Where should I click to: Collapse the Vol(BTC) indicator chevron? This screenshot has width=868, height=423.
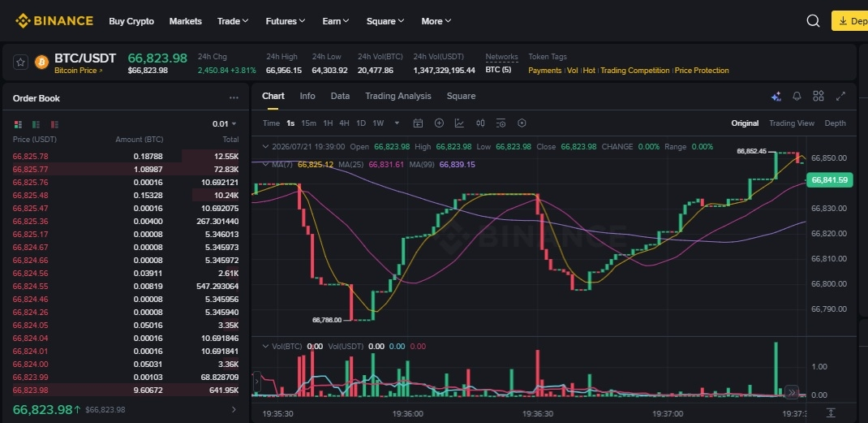[264, 347]
